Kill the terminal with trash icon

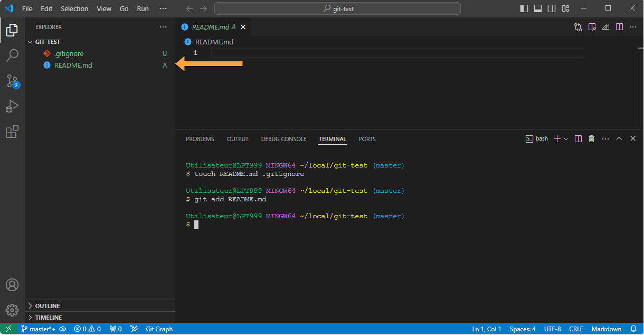pyautogui.click(x=591, y=139)
